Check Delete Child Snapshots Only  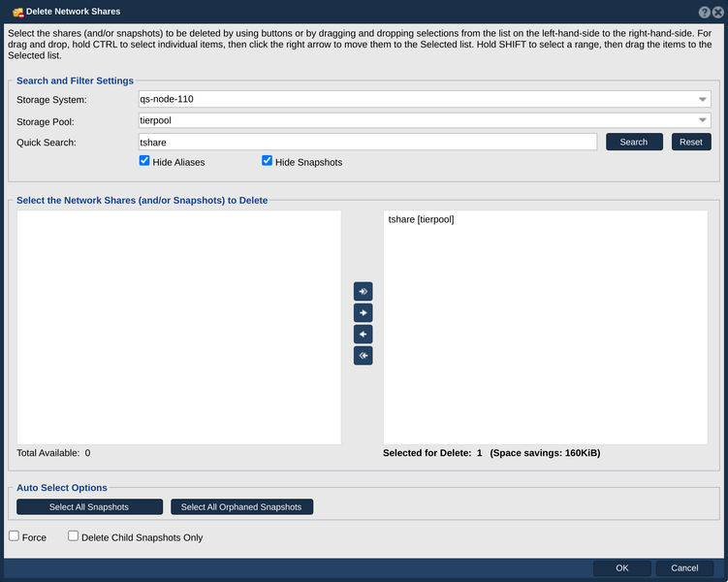(73, 536)
